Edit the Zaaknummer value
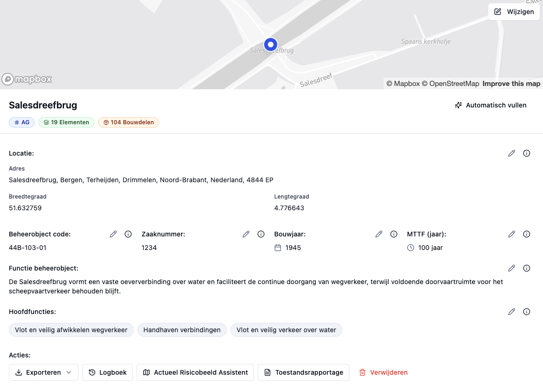Image resolution: width=543 pixels, height=392 pixels. [246, 234]
